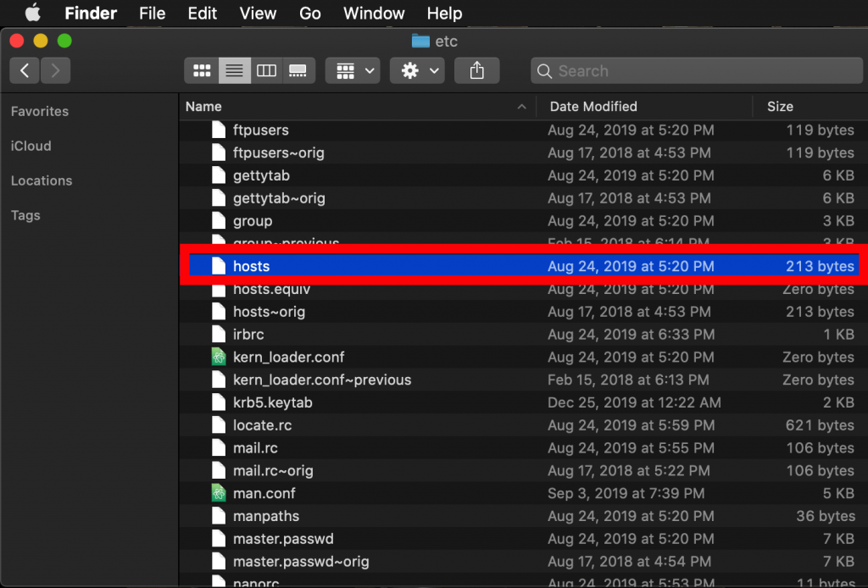Screen dimensions: 868x588
Task: Switch to icon view mode
Action: tap(202, 70)
